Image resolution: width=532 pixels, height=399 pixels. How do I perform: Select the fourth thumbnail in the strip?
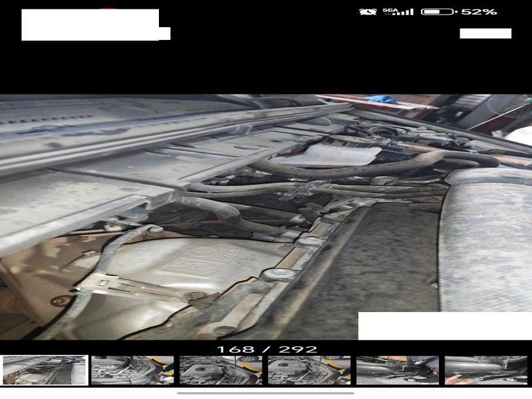(309, 370)
